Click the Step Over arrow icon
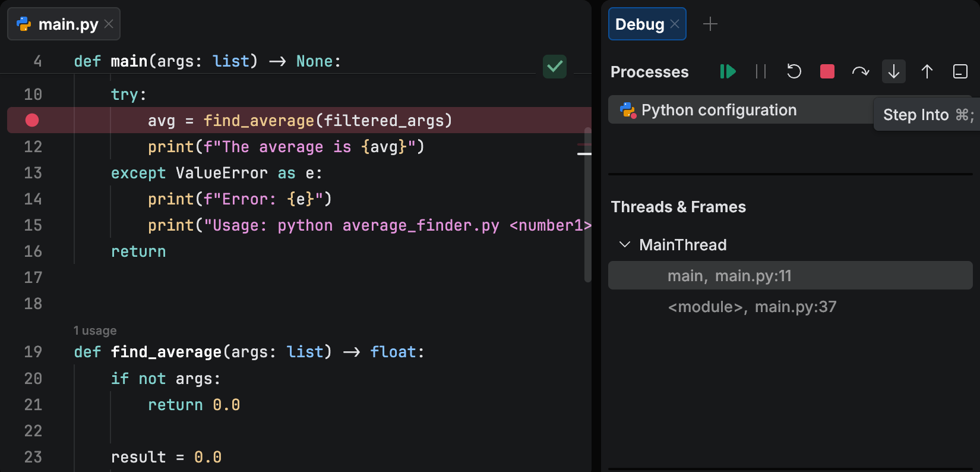This screenshot has width=980, height=472. click(x=861, y=72)
